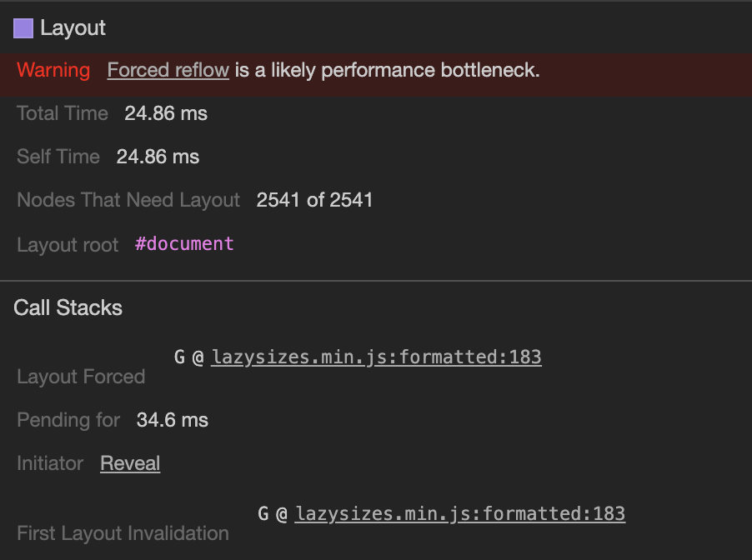Image resolution: width=752 pixels, height=560 pixels.
Task: Click the Warning banner text
Action: 53,70
